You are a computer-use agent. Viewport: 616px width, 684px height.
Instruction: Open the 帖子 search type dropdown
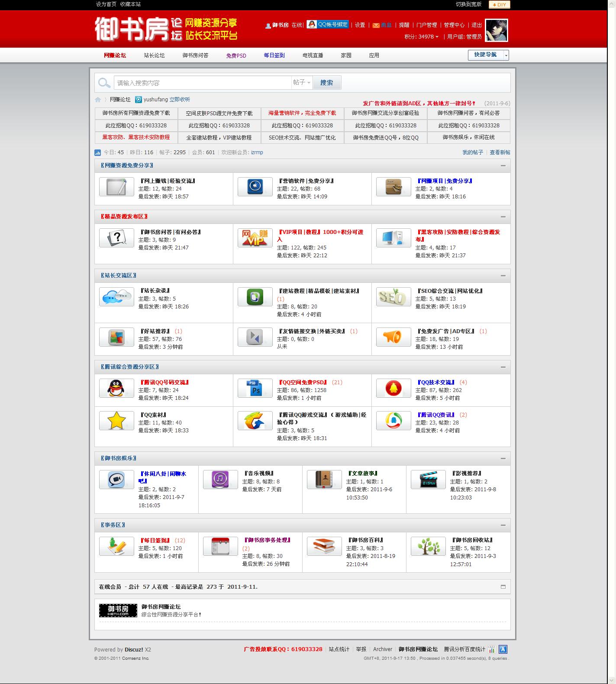coord(302,83)
